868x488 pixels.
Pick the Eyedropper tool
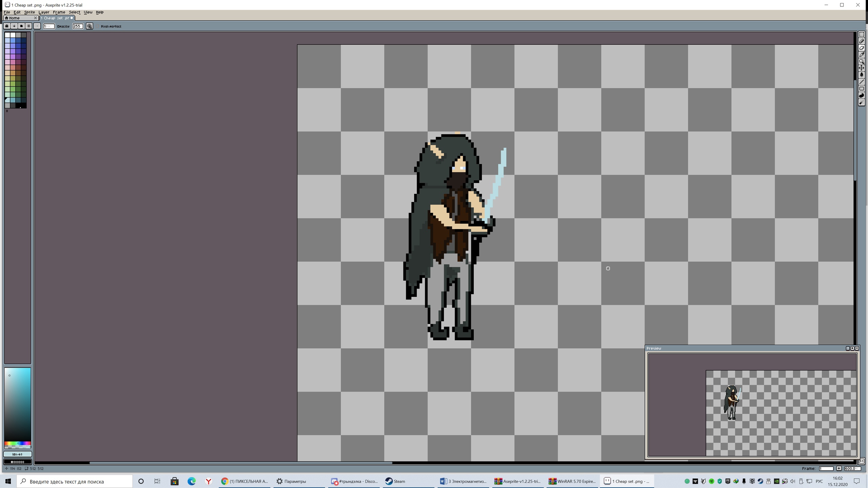[x=862, y=55]
